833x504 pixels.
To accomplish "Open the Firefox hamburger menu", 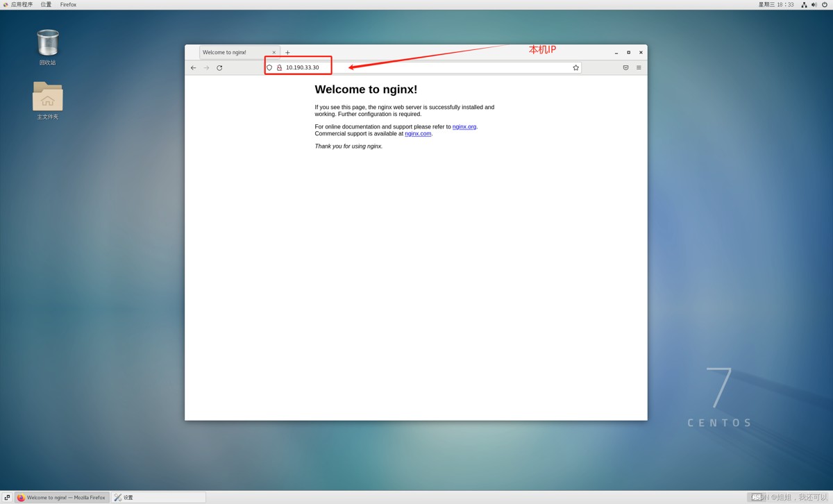I will [639, 68].
